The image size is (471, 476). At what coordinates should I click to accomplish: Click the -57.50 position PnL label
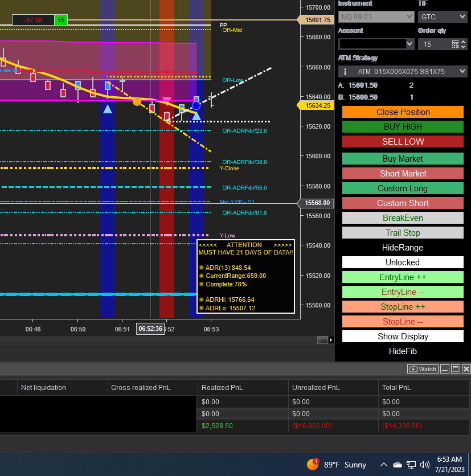[34, 20]
